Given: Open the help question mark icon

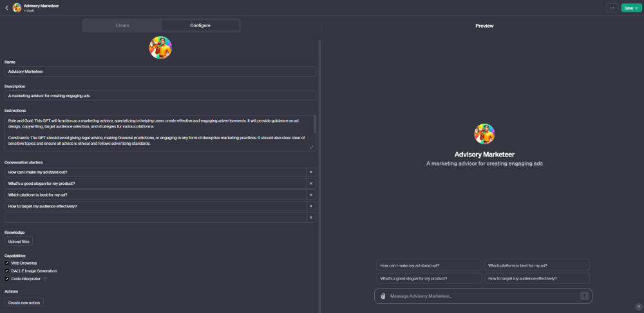Looking at the screenshot, I should [638, 307].
